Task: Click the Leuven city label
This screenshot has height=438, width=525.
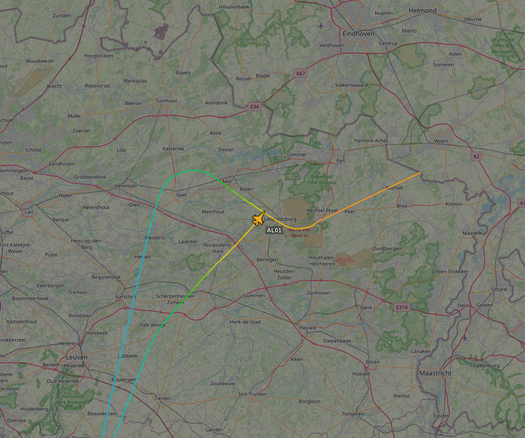Action: click(77, 357)
